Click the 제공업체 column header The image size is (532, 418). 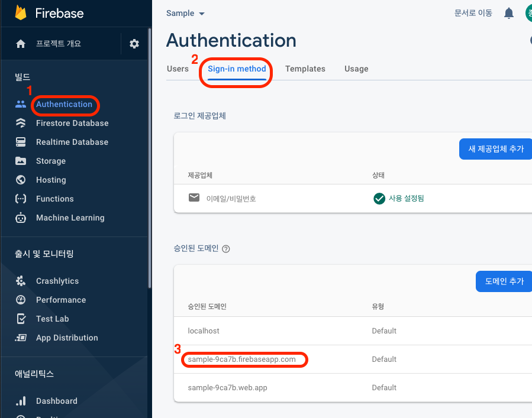[200, 175]
